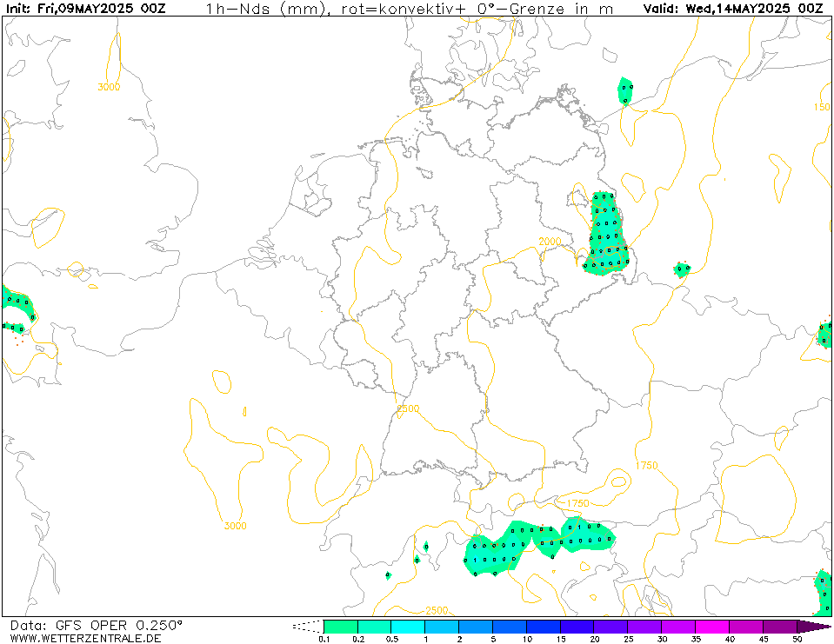Click the 'Init: Fri,09MAY2025 00Z' header text
The width and height of the screenshot is (834, 644).
[86, 9]
